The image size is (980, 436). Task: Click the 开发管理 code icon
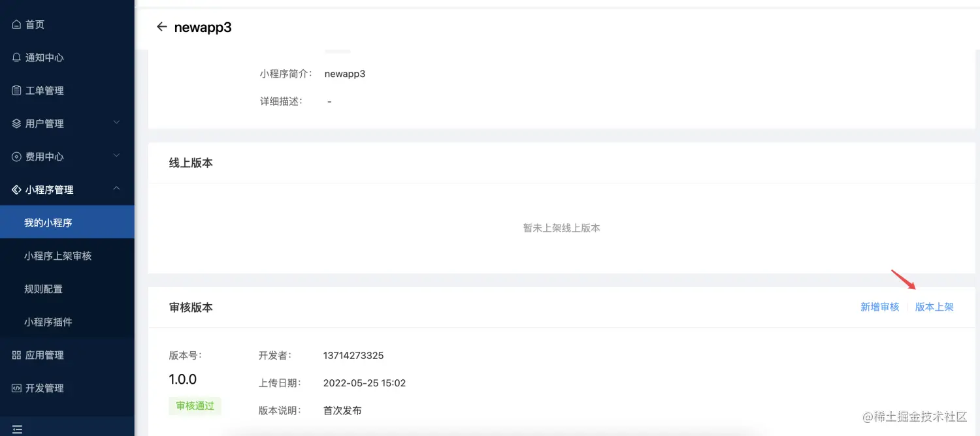click(x=16, y=388)
